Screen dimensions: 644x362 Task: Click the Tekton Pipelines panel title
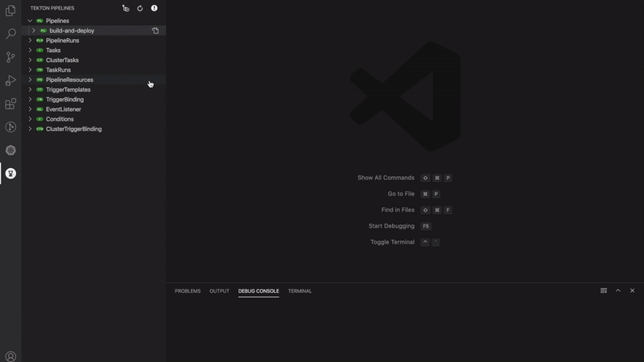click(52, 8)
